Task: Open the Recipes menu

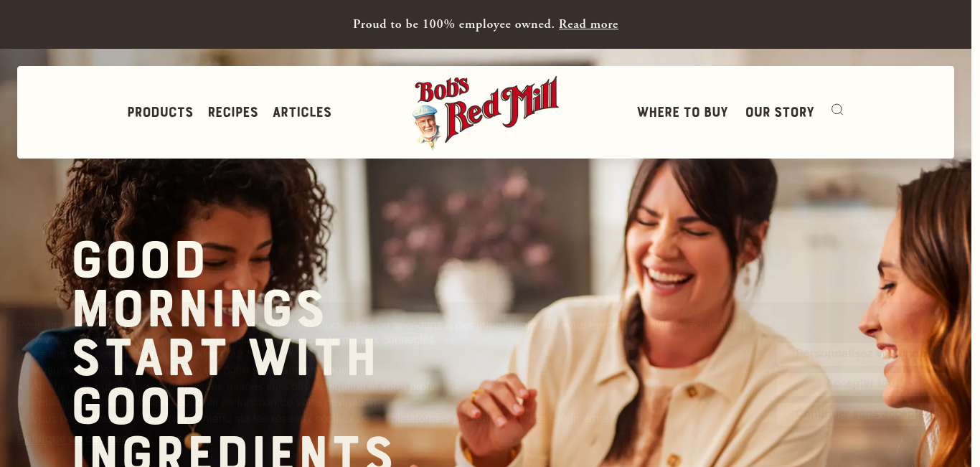Action: click(x=233, y=112)
